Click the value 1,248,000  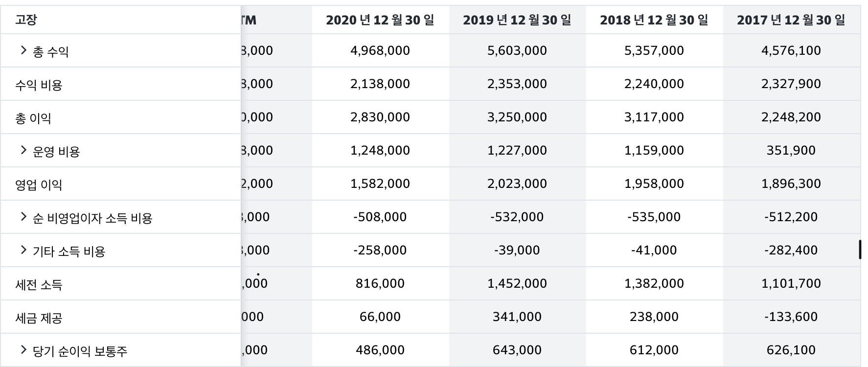tap(380, 150)
